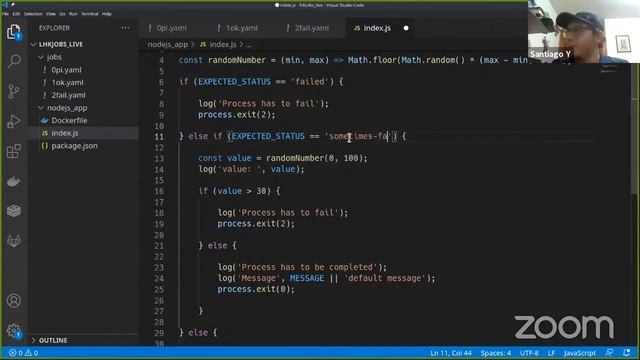Image resolution: width=640 pixels, height=360 pixels.
Task: Change language mode via JavaScript status entry
Action: 580,353
